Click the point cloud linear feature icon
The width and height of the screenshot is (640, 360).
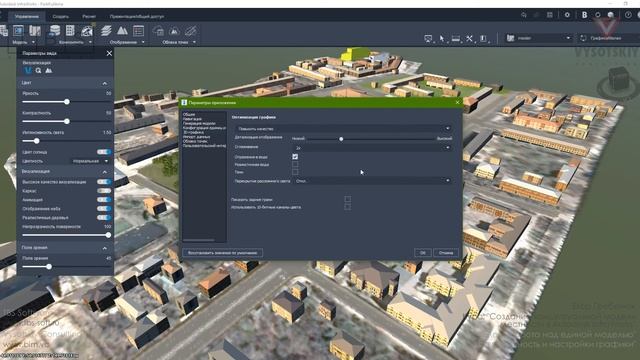point(191,31)
